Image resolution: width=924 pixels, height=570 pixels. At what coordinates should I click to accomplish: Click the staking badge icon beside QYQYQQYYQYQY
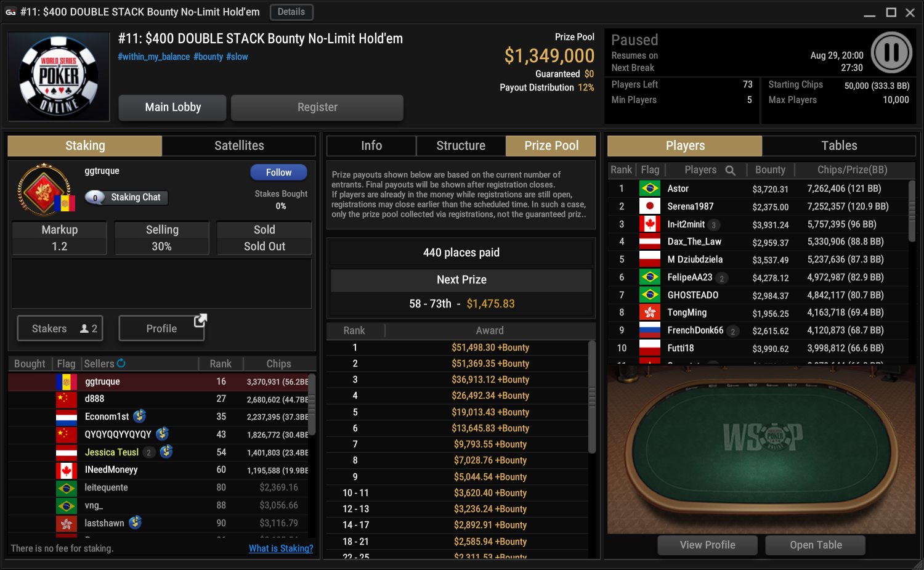click(x=163, y=434)
